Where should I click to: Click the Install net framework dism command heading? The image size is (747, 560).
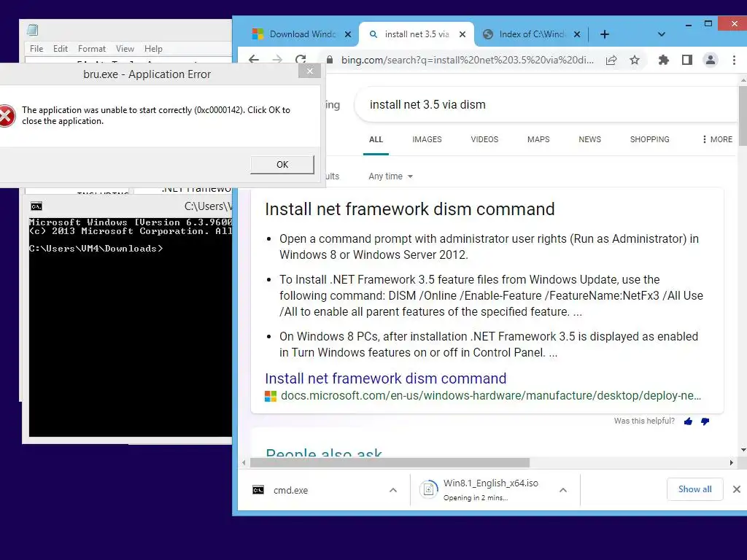click(x=410, y=209)
